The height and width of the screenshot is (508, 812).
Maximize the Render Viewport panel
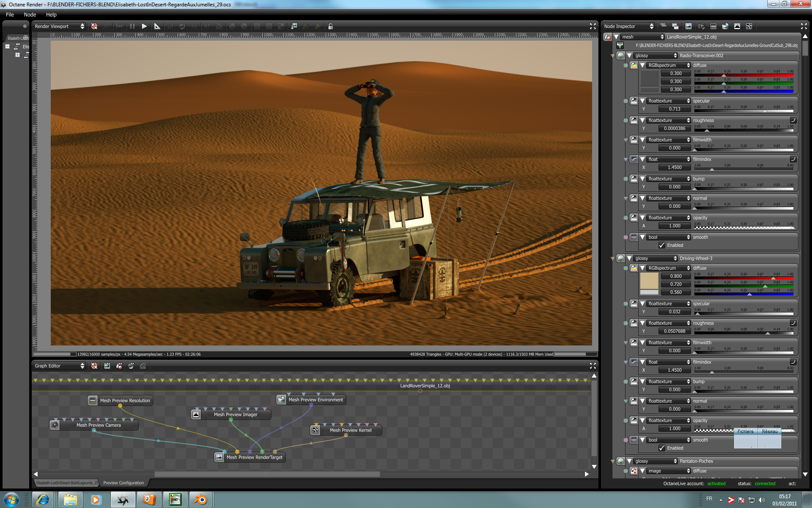pyautogui.click(x=593, y=26)
